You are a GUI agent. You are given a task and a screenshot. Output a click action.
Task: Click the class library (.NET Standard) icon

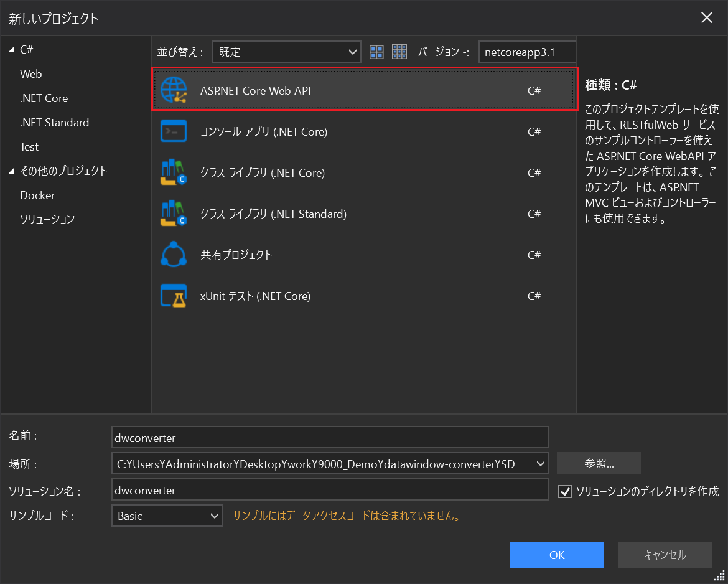tap(174, 214)
